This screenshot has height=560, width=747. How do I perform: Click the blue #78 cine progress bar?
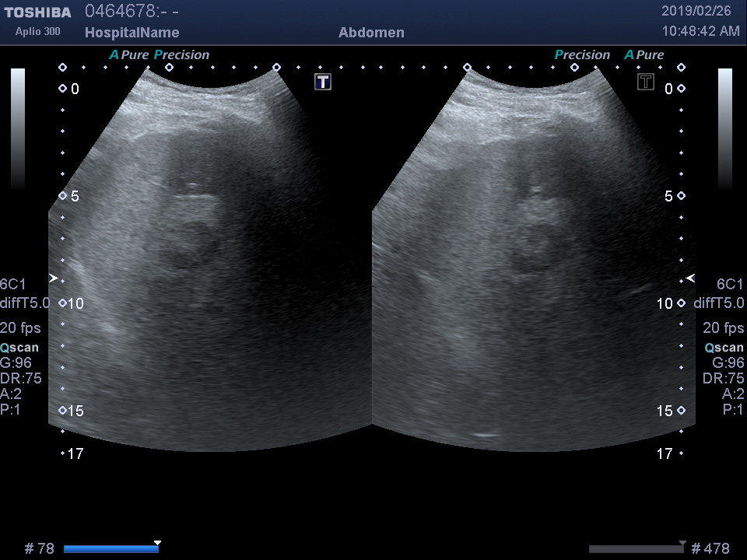tap(110, 549)
